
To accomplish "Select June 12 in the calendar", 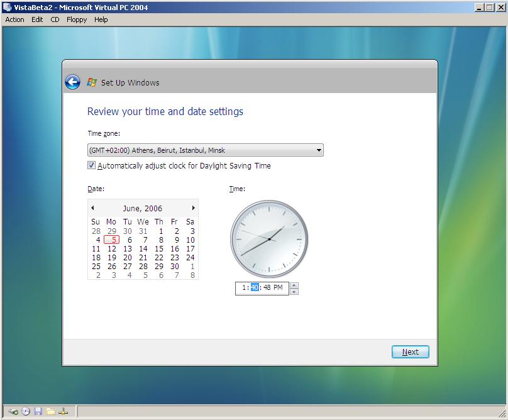I will 112,248.
